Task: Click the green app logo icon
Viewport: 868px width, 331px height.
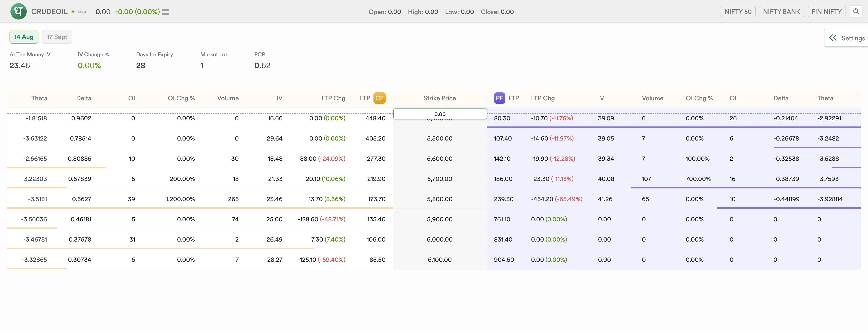Action: [x=18, y=12]
